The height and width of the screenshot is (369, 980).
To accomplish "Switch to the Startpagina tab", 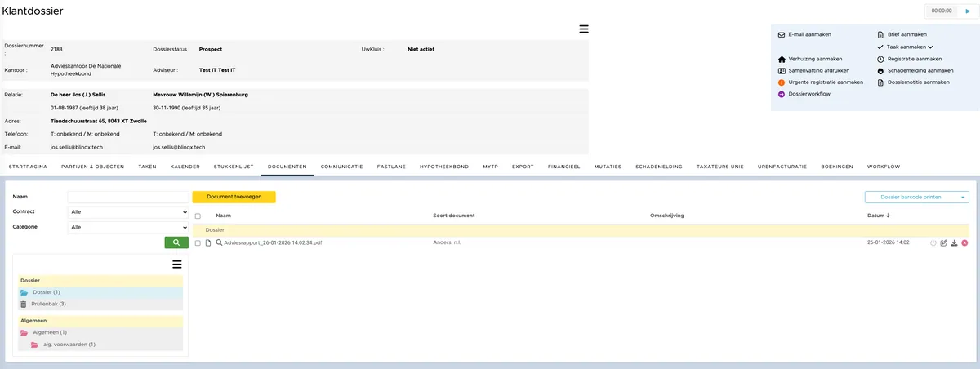I will coord(29,167).
